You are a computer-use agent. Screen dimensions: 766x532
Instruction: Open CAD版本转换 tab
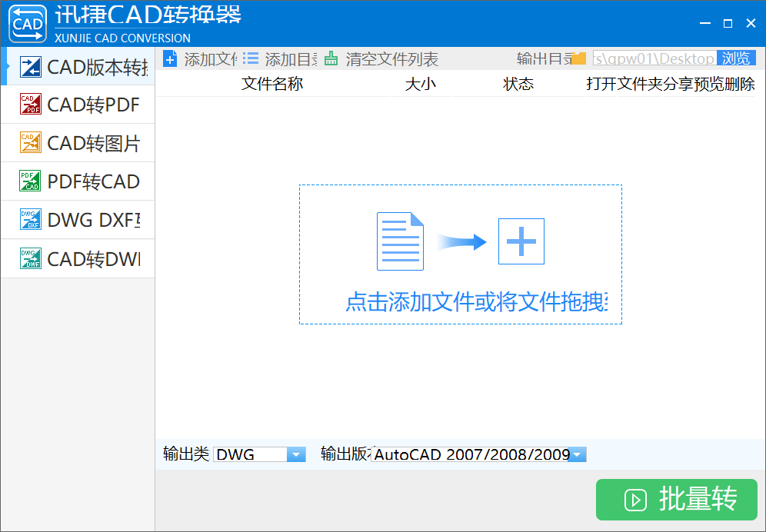click(x=78, y=67)
